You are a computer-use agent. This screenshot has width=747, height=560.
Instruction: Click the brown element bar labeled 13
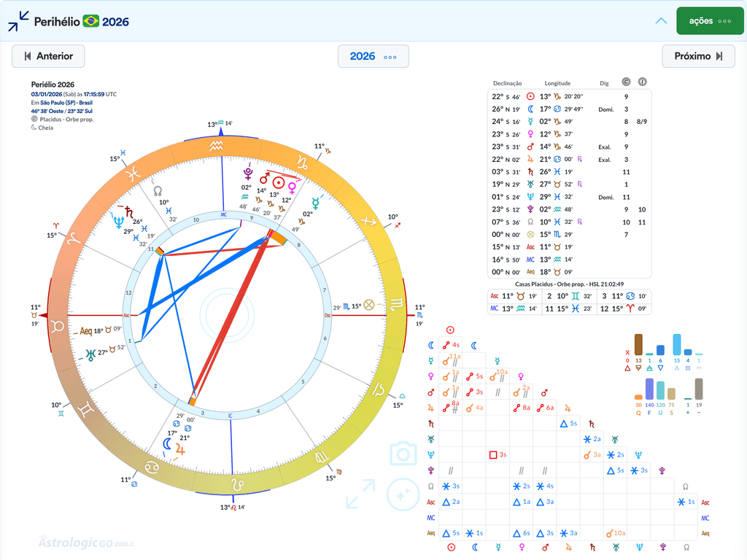(638, 344)
